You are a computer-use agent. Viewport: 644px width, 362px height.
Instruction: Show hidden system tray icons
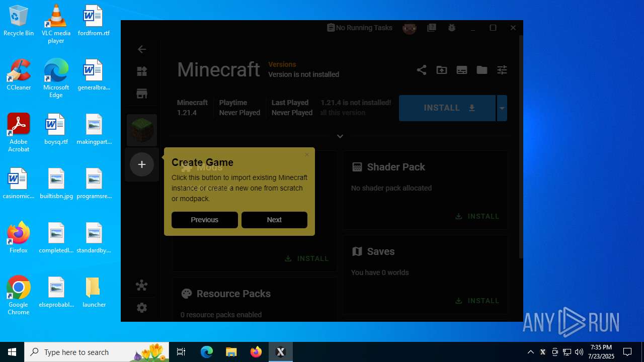click(530, 352)
